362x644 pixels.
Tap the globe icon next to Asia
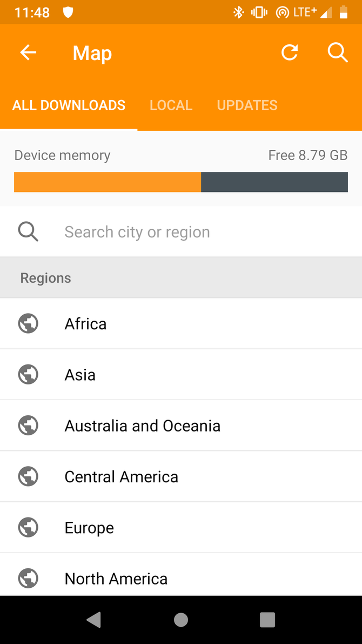pos(28,374)
